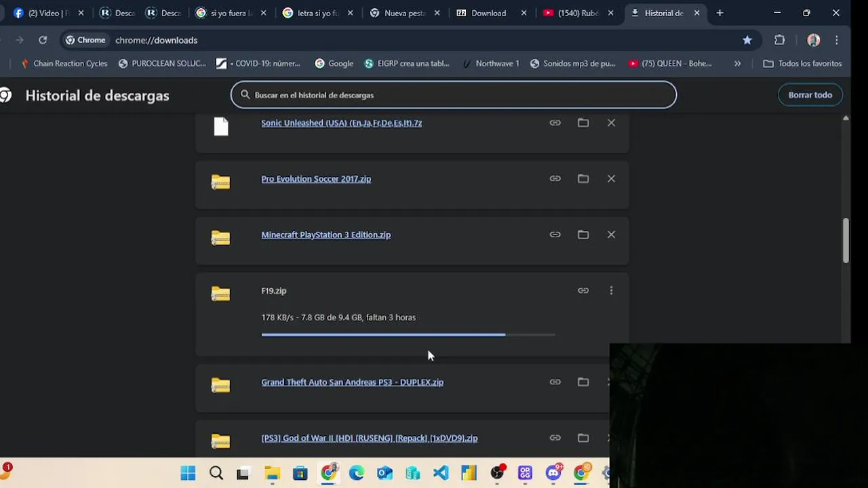Switch to YouTube (1540) tab

tap(578, 13)
